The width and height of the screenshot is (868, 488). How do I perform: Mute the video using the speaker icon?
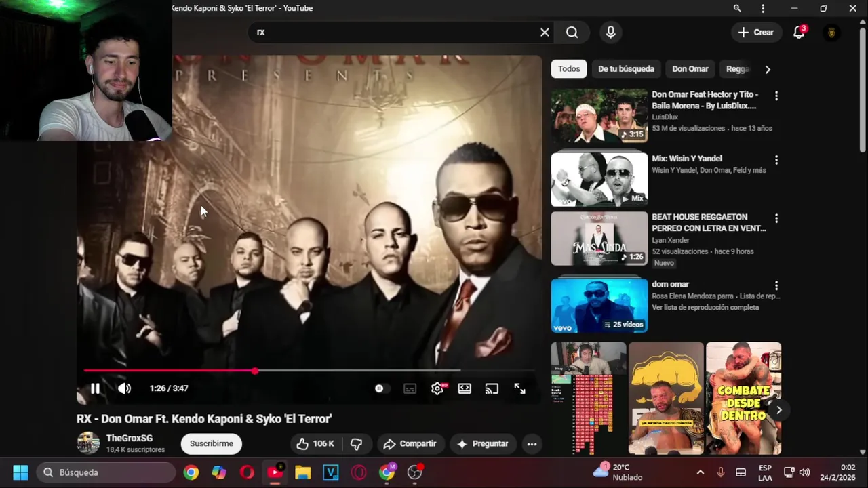124,388
